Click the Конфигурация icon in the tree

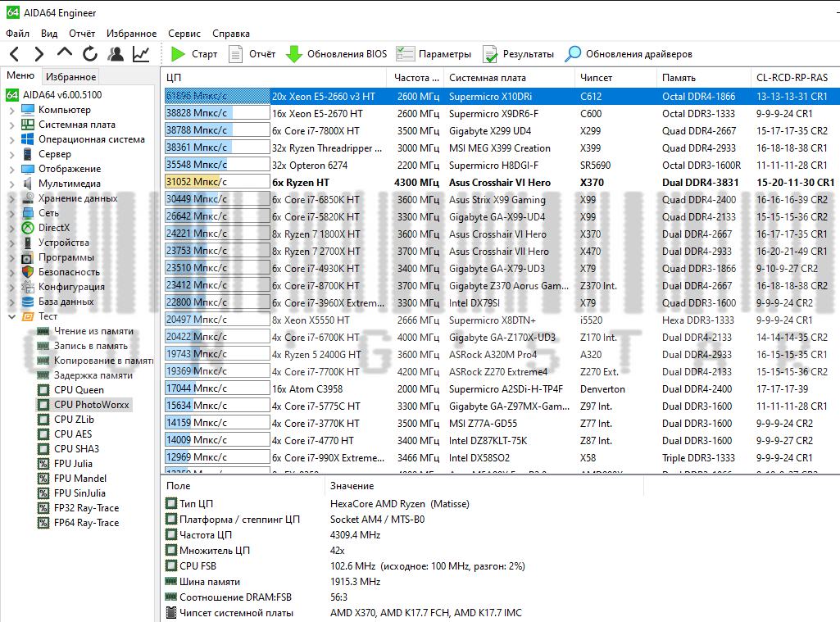click(x=28, y=287)
